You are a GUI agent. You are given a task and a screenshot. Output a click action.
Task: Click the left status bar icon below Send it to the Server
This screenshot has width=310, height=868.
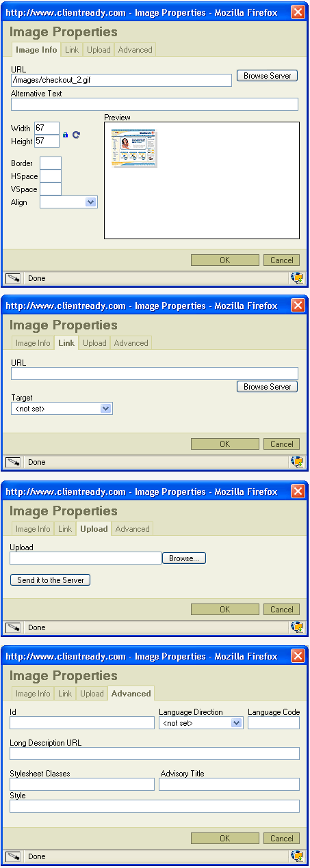13,627
